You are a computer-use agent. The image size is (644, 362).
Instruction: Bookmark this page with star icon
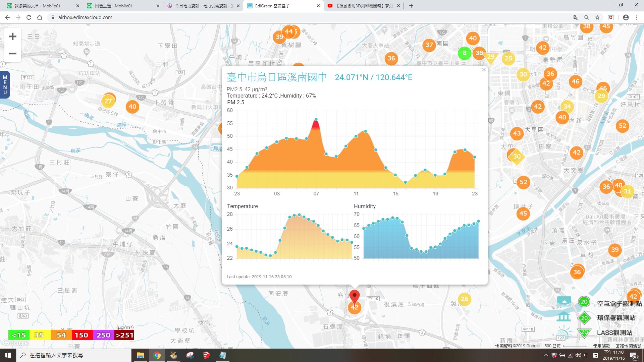point(597,17)
